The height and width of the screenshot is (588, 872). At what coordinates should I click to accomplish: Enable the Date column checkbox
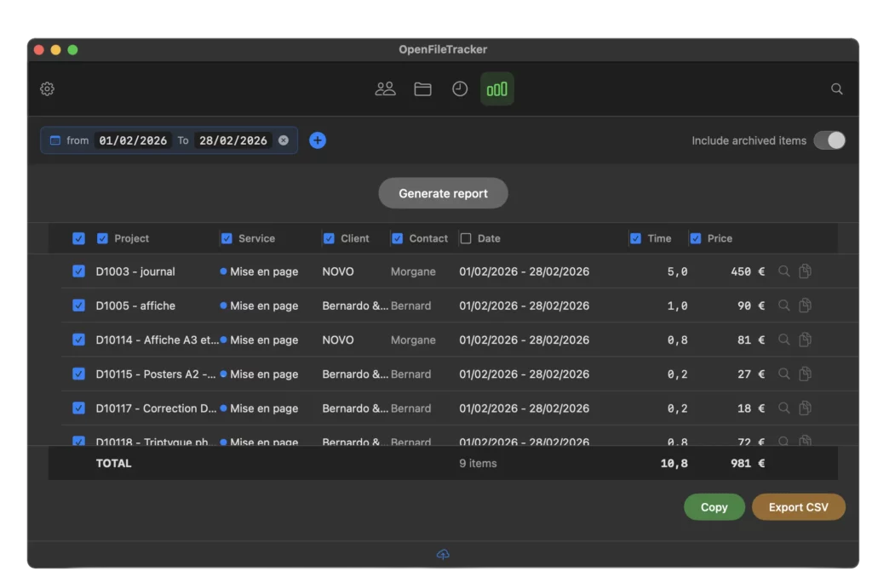coord(466,238)
